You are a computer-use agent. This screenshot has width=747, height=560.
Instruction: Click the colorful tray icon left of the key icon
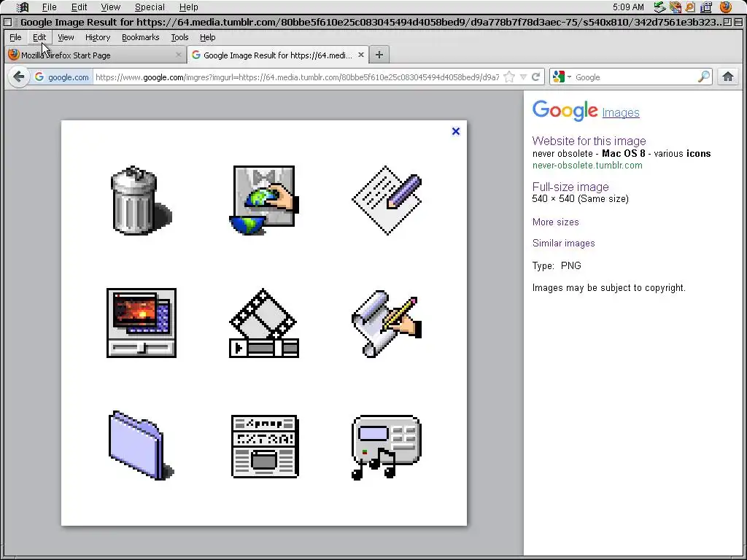[675, 7]
